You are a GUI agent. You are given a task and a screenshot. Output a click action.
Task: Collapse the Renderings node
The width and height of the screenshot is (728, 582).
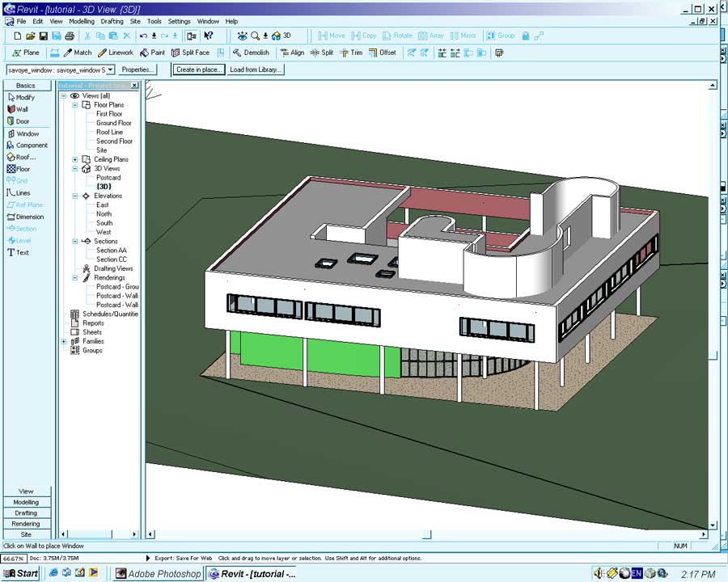click(x=74, y=277)
